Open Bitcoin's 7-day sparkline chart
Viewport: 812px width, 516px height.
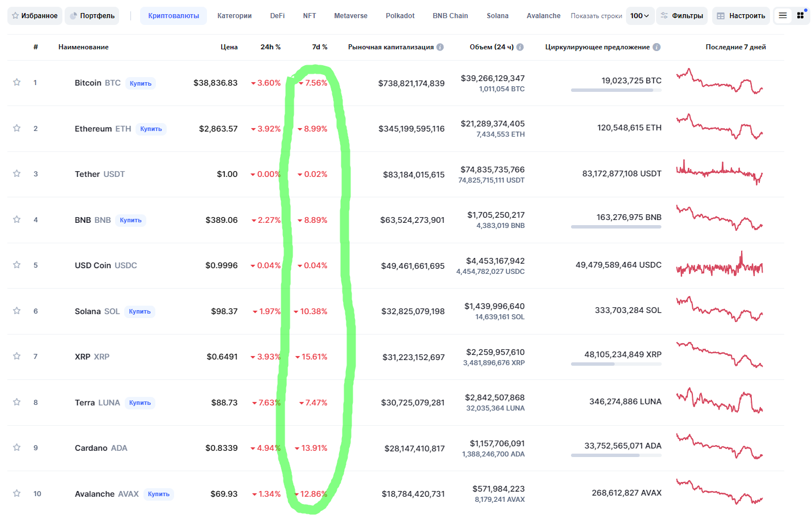[720, 82]
